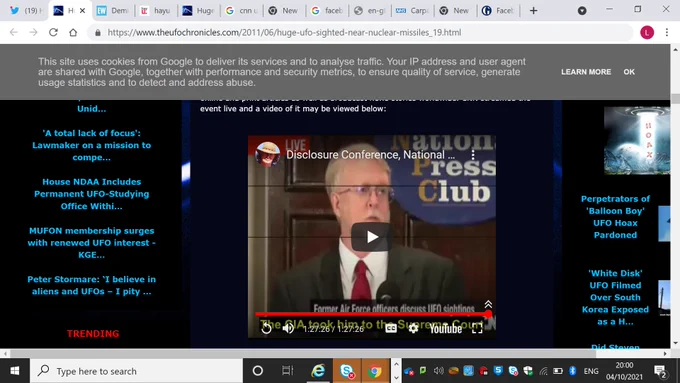Viewport: 680px width, 383px height.
Task: Open the video settings gear
Action: tap(413, 328)
